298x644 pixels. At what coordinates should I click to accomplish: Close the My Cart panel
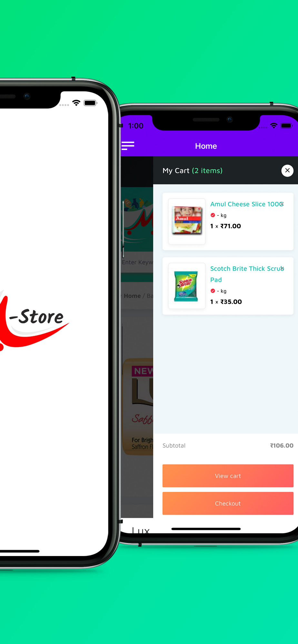click(287, 170)
